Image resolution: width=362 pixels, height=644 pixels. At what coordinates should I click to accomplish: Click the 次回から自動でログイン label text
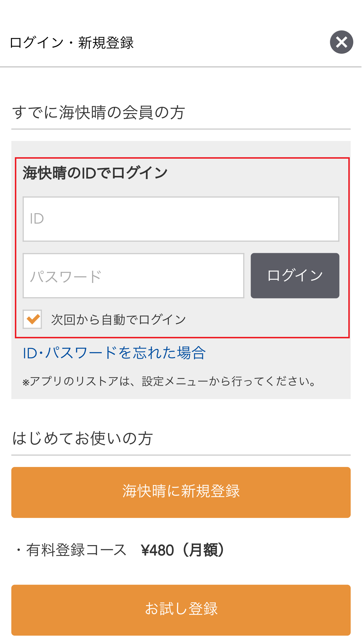(119, 320)
